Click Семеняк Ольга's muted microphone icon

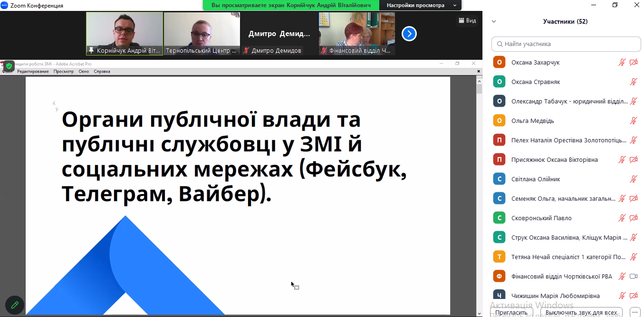(x=622, y=198)
